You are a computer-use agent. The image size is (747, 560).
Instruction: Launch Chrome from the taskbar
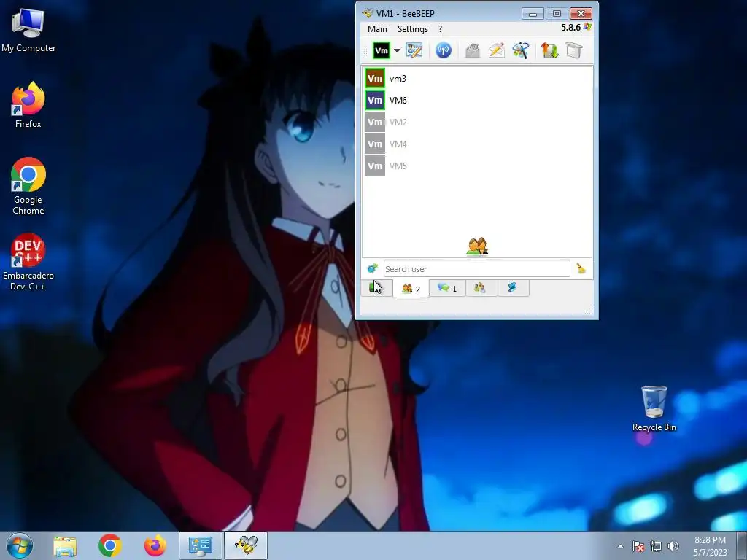point(110,545)
